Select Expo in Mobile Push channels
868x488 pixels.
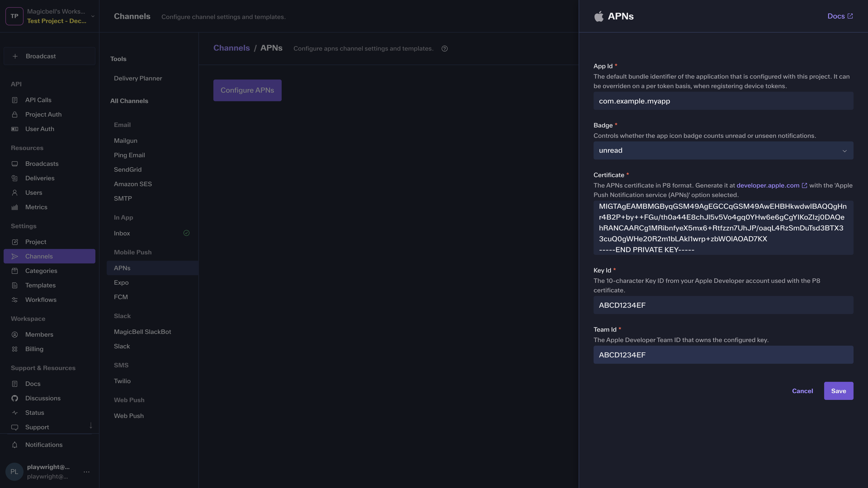(x=121, y=283)
